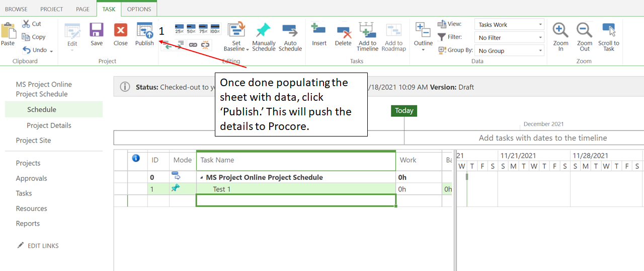Mark task 75% complete
The image size is (644, 271).
coord(203,28)
